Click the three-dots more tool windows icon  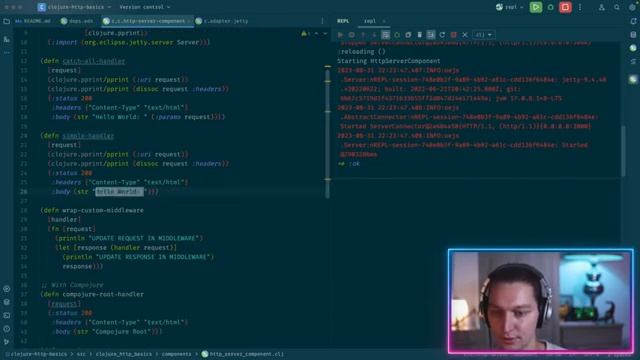7,53
